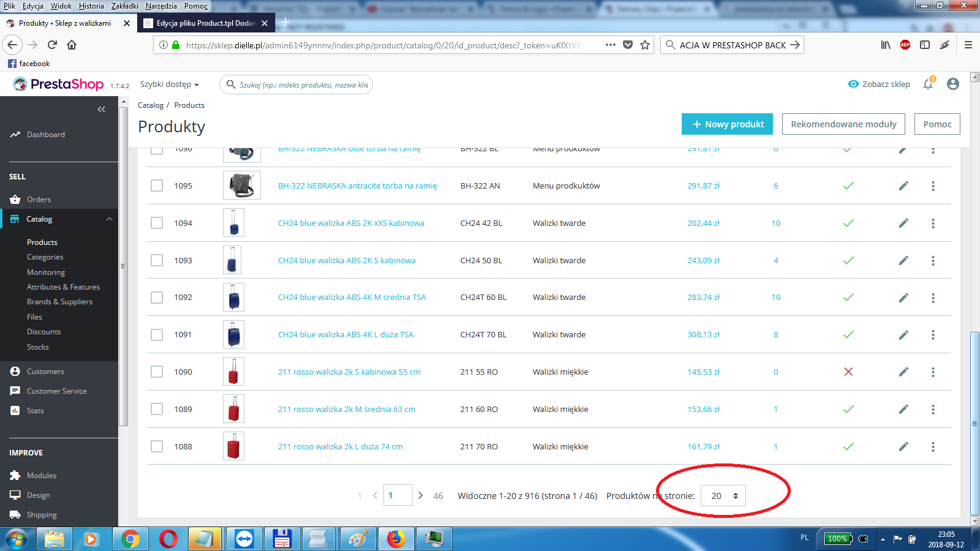This screenshot has height=551, width=980.
Task: Click the pencil icon for product 1093
Action: click(x=903, y=261)
